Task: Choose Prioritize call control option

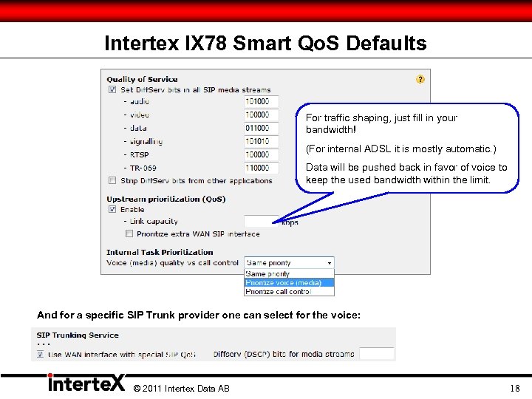Action: tap(289, 291)
